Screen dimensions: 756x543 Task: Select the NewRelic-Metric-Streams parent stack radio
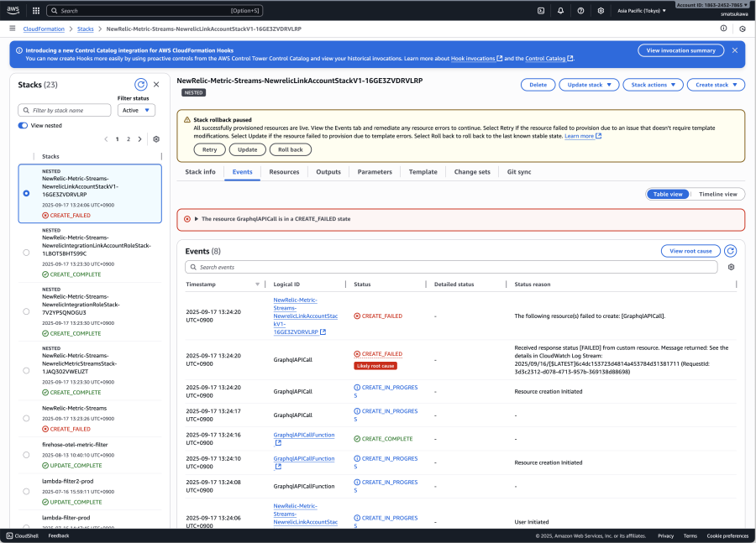27,418
